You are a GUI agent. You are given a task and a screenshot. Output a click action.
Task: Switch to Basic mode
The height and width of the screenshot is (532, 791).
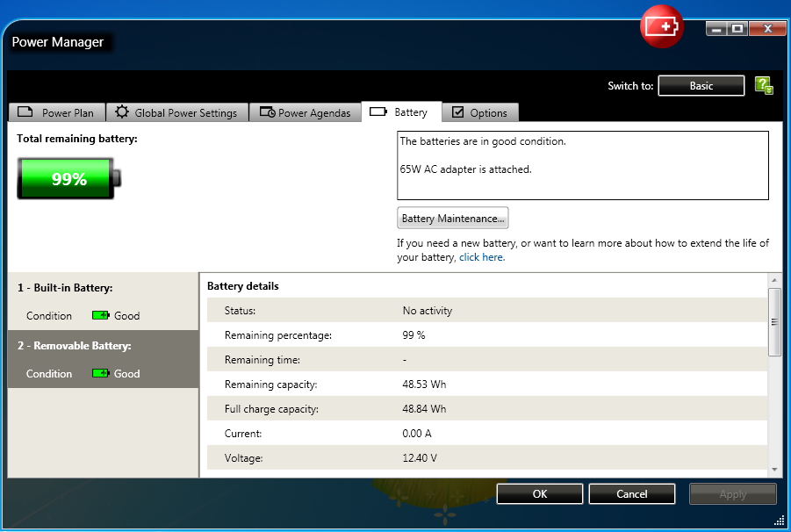pyautogui.click(x=701, y=86)
